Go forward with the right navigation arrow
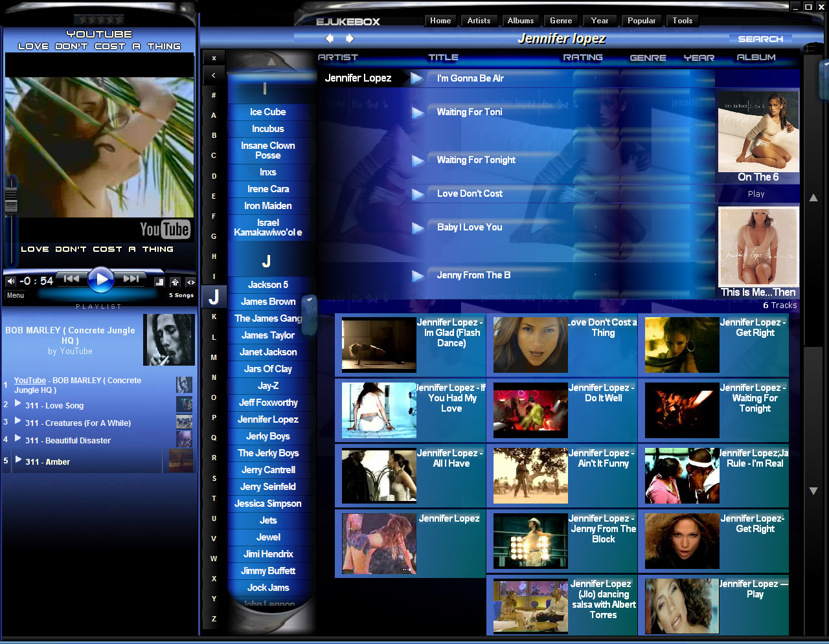 point(350,39)
